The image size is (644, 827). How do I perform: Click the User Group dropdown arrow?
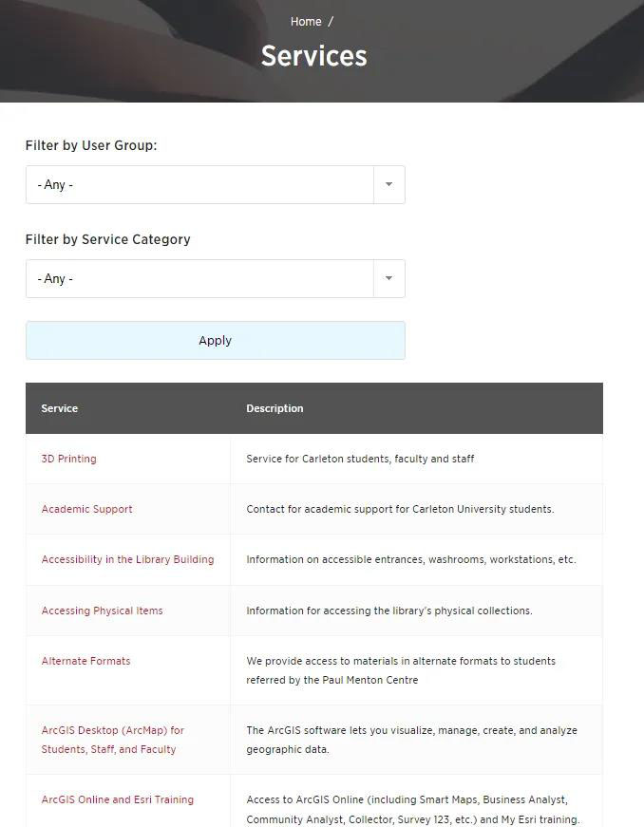click(388, 184)
